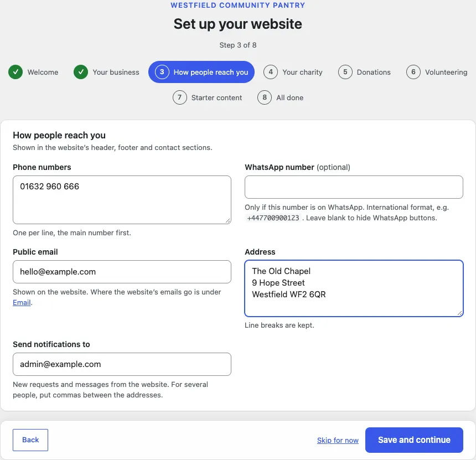Screen dimensions: 476x460
Task: Open the Starter content step
Action: tap(208, 97)
